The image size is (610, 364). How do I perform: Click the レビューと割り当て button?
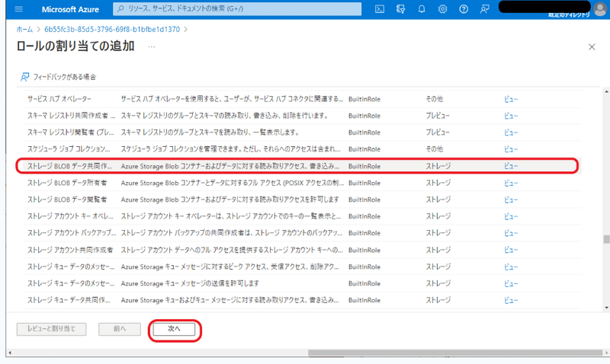51,329
